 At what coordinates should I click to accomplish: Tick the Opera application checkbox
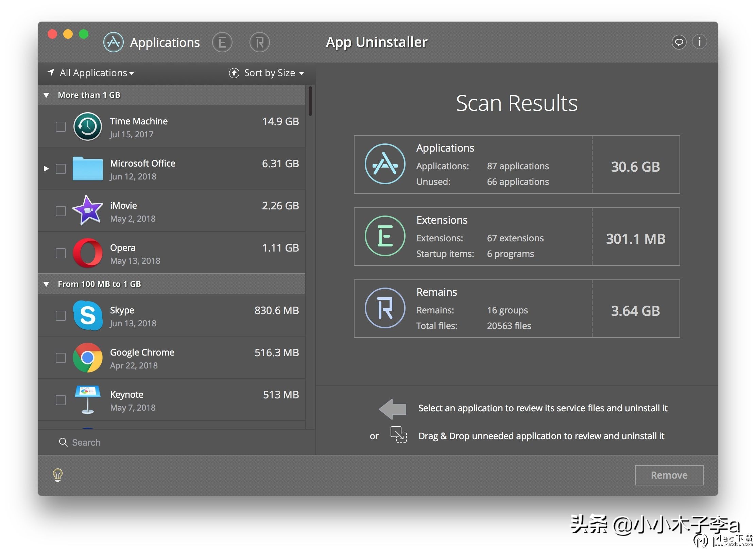click(61, 253)
